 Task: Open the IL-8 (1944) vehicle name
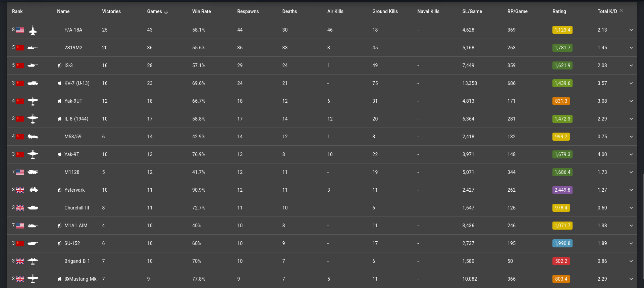76,119
